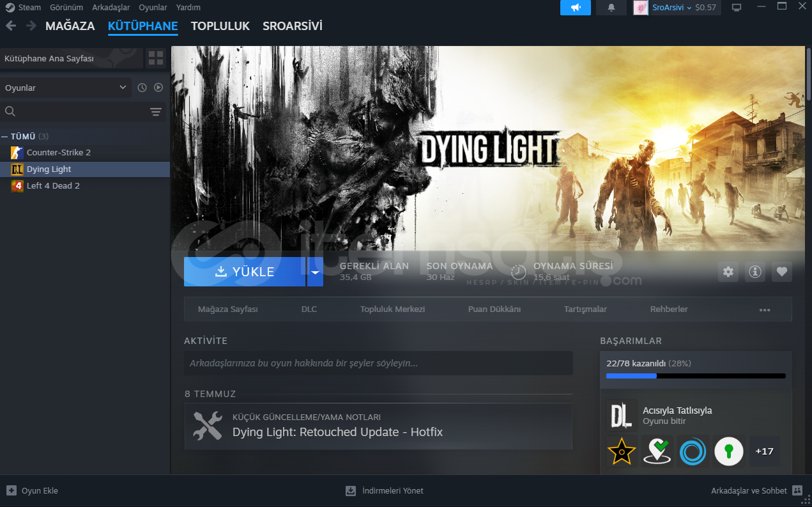Image resolution: width=812 pixels, height=507 pixels.
Task: Switch to Big Picture mode icon
Action: (x=737, y=8)
